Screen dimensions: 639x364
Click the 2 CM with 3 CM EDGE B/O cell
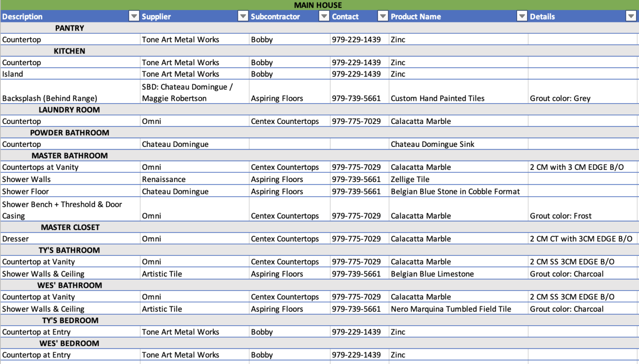click(582, 167)
